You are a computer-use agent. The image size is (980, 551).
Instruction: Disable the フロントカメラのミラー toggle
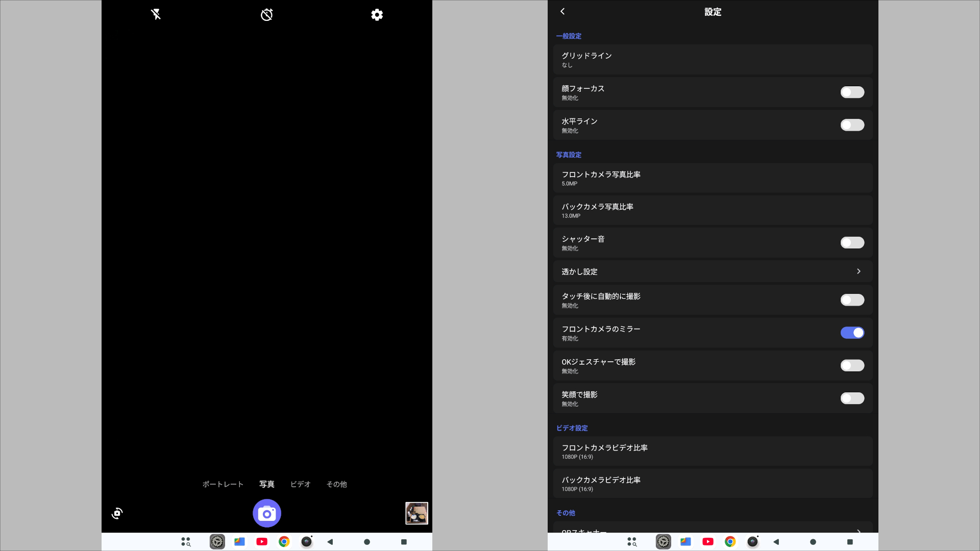click(852, 333)
